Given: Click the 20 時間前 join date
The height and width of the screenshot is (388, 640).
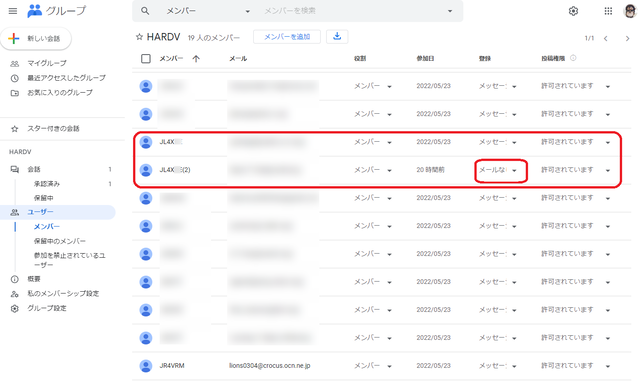Looking at the screenshot, I should coord(430,170).
